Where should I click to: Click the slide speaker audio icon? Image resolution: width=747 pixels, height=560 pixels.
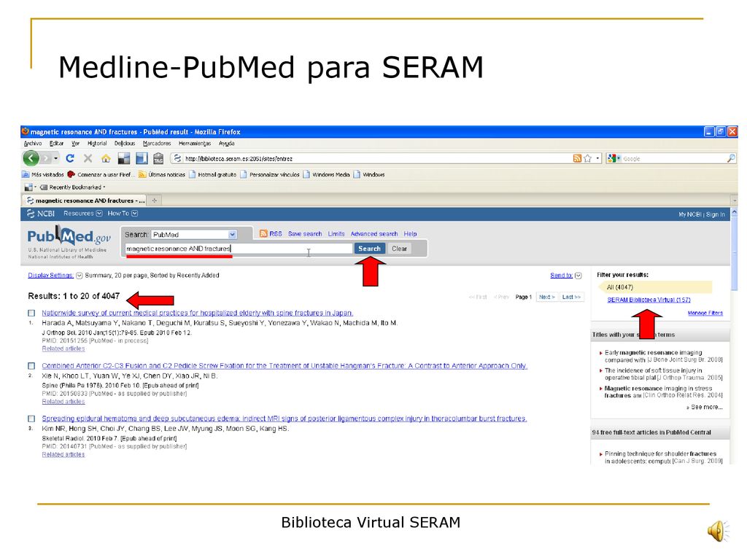[x=718, y=531]
